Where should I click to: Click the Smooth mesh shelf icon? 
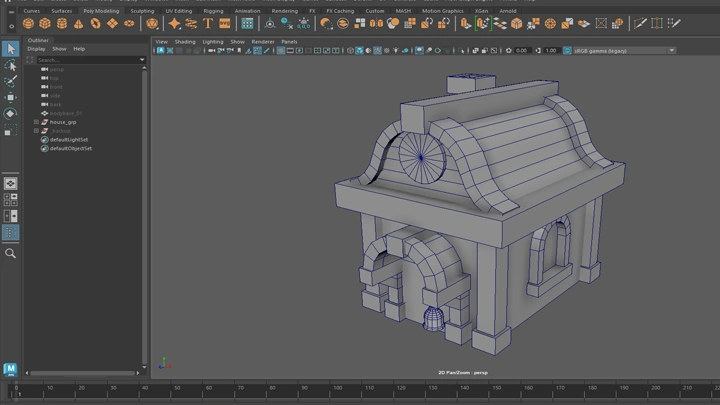[x=394, y=23]
